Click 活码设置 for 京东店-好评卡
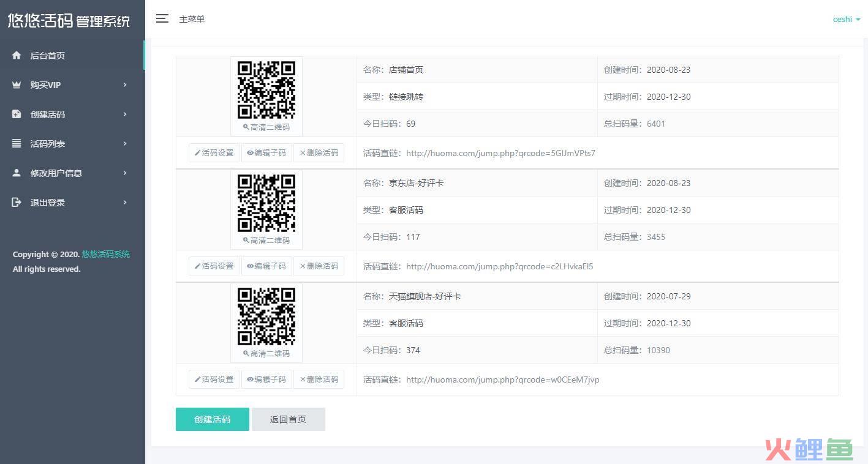 214,266
